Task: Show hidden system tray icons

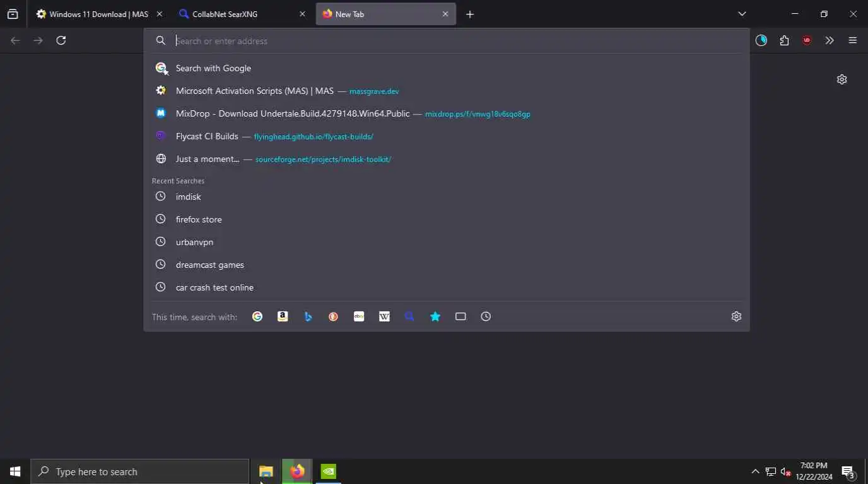Action: [755, 471]
